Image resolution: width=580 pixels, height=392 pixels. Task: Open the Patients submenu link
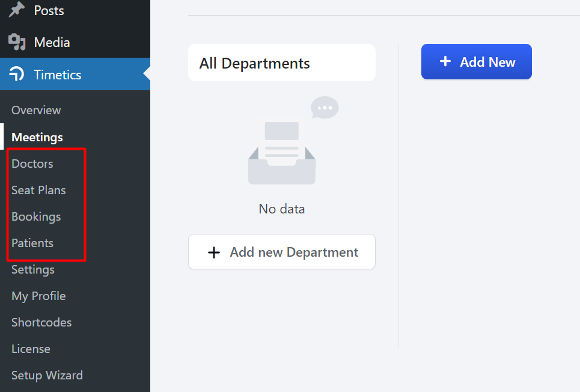tap(32, 243)
